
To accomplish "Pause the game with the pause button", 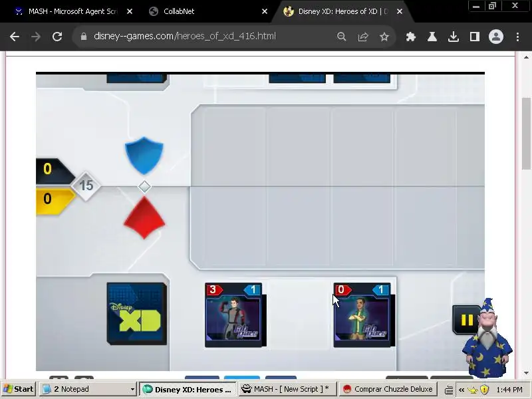I will click(x=467, y=320).
